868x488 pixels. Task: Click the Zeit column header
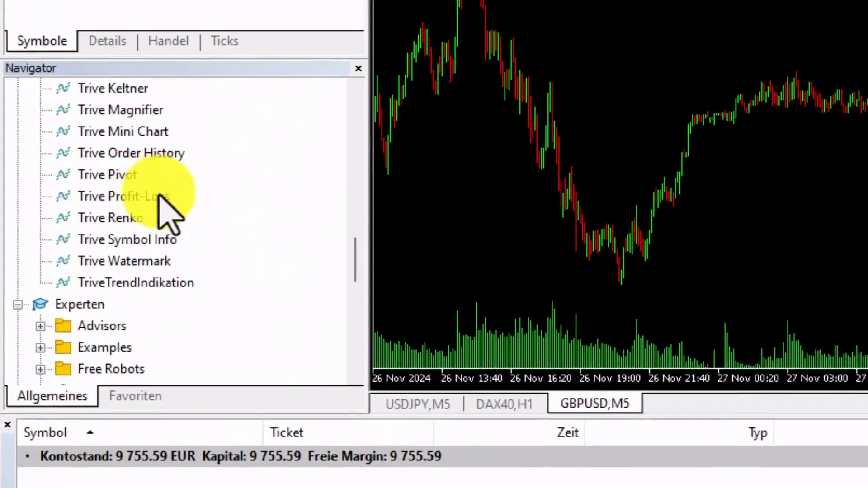509,433
